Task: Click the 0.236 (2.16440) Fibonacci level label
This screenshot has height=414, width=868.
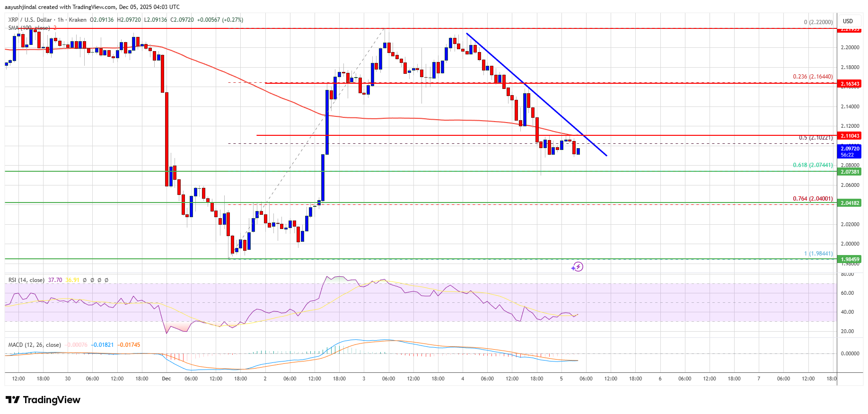Action: coord(813,77)
